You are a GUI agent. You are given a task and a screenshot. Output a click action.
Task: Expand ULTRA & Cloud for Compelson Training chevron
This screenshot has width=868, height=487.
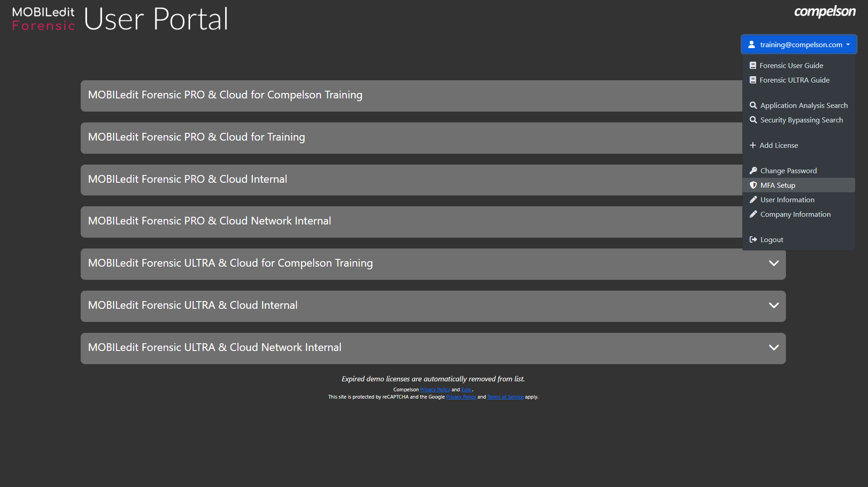click(774, 263)
